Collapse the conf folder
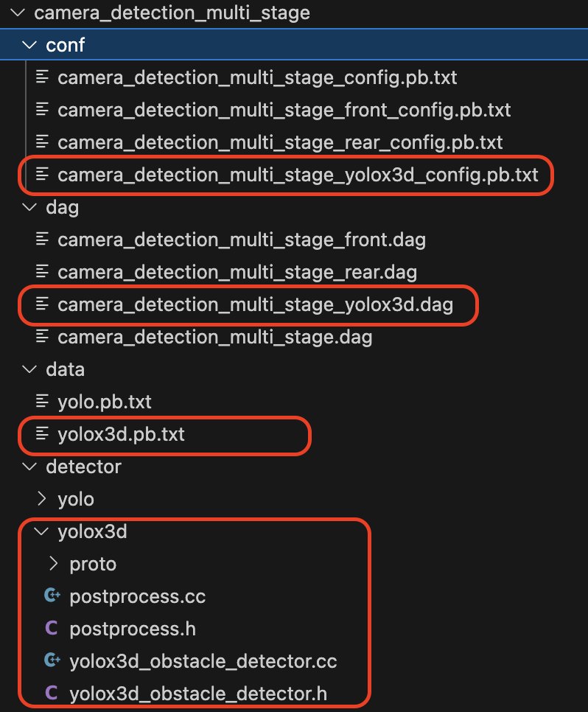The height and width of the screenshot is (712, 588). pos(30,45)
